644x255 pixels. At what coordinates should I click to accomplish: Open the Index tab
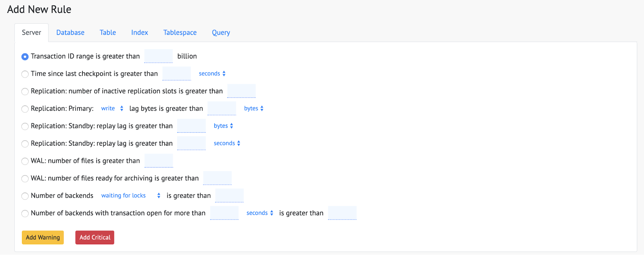[x=139, y=33]
